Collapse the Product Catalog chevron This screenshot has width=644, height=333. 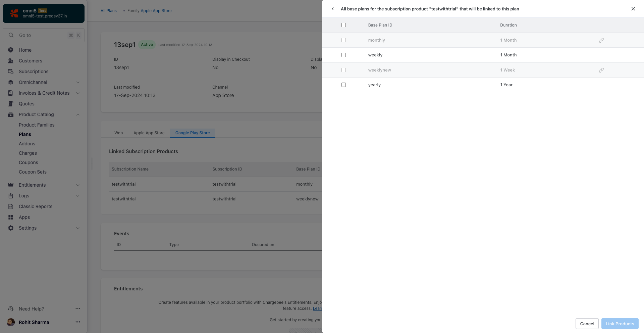[x=78, y=114]
